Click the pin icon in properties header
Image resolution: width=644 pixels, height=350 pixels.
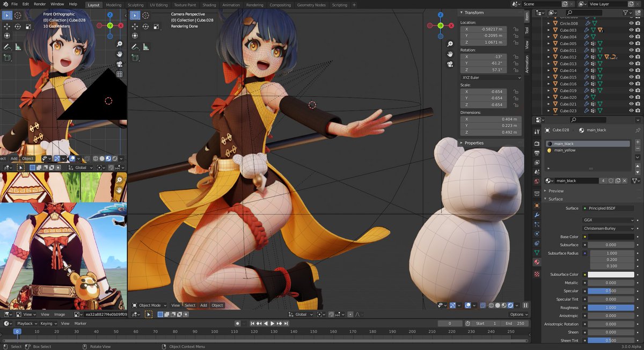pos(638,130)
